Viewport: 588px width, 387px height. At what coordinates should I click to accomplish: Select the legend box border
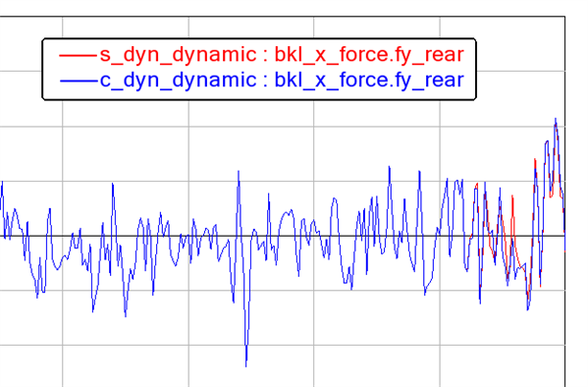(259, 38)
